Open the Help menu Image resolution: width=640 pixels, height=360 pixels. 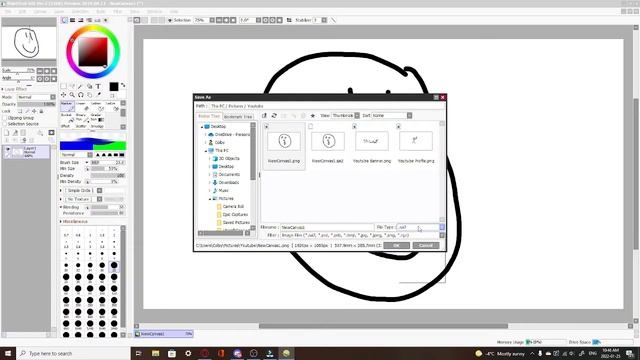174,11
